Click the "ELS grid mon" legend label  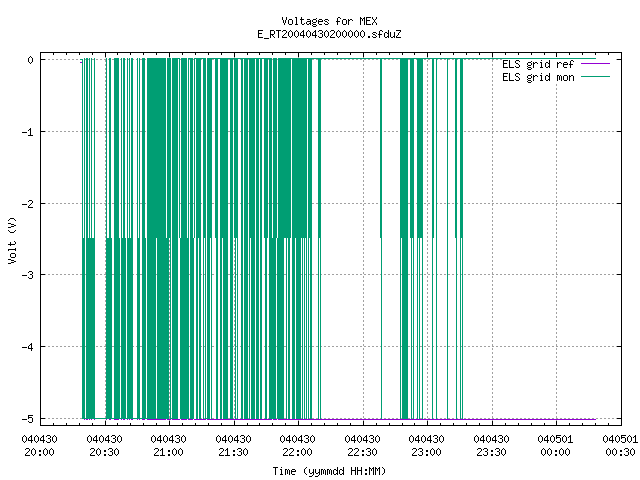coord(538,77)
